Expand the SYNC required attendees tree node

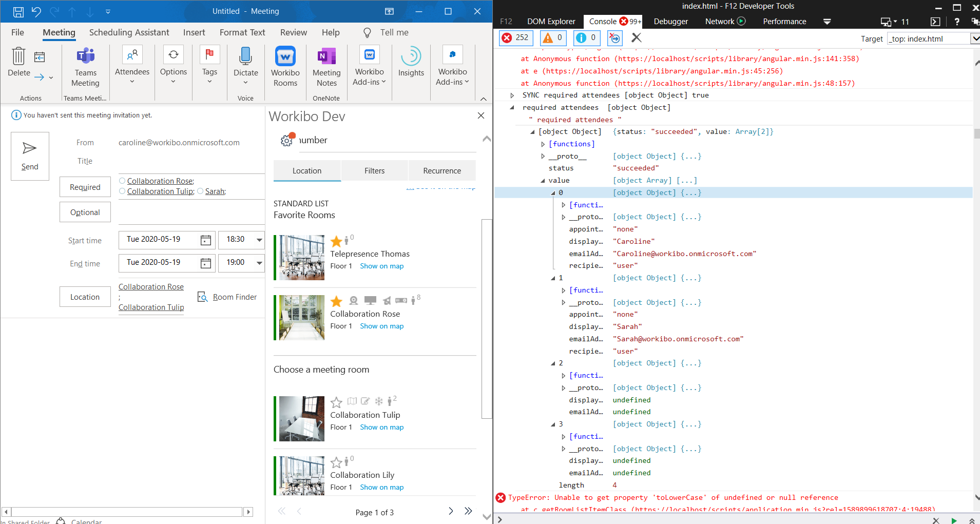(513, 95)
